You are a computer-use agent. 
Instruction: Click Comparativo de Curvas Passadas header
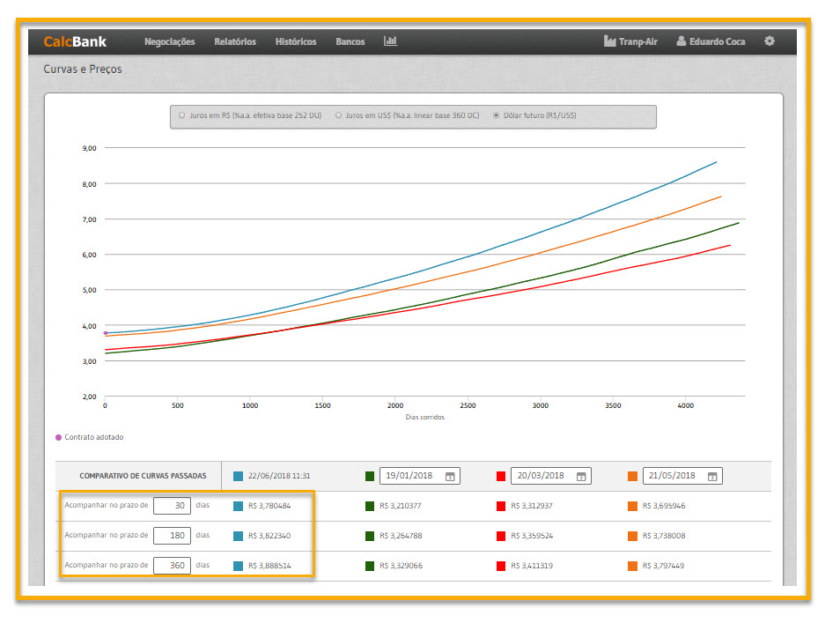pyautogui.click(x=143, y=476)
